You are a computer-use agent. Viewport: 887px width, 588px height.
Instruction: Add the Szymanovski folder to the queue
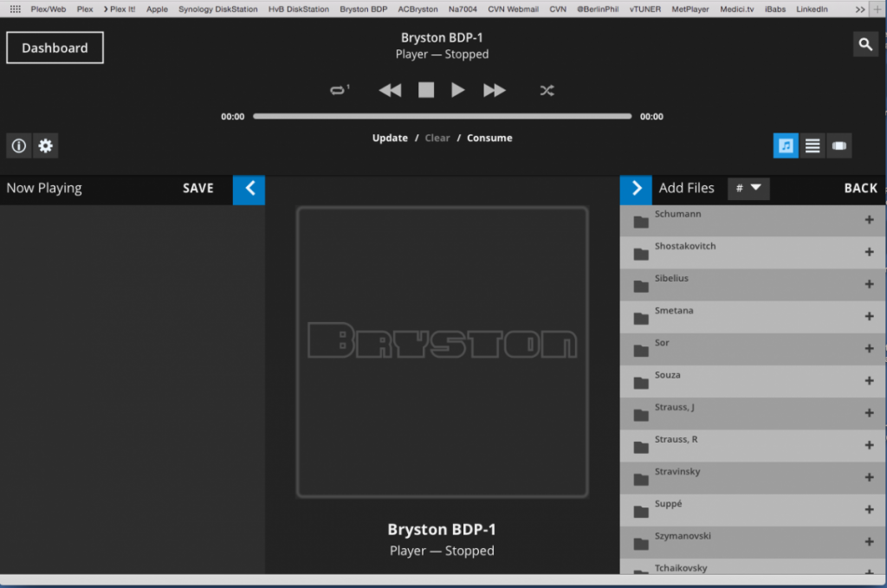tap(869, 542)
